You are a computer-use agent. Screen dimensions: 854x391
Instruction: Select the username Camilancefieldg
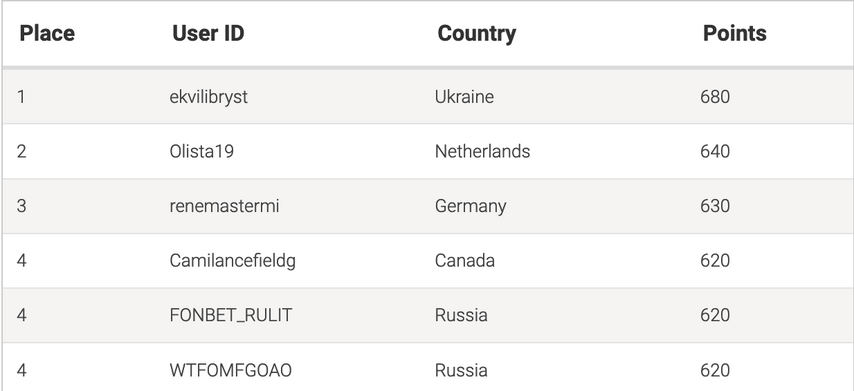(233, 261)
